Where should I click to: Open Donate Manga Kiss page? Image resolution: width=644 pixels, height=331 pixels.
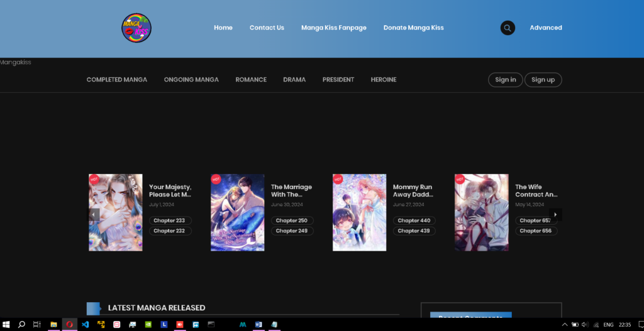coord(414,28)
